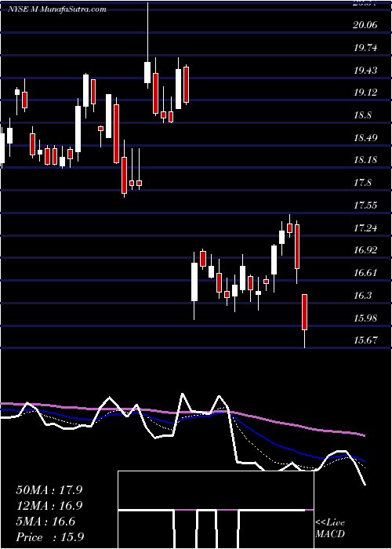Image resolution: width=392 pixels, height=549 pixels.
Task: Click the 50MA : 17.9 value
Action: [x=49, y=489]
